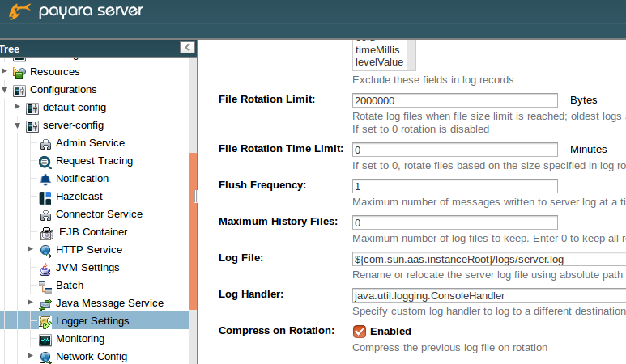Screen dimensions: 626x364
Task: Expand the Java Message Service node
Action: click(x=30, y=303)
